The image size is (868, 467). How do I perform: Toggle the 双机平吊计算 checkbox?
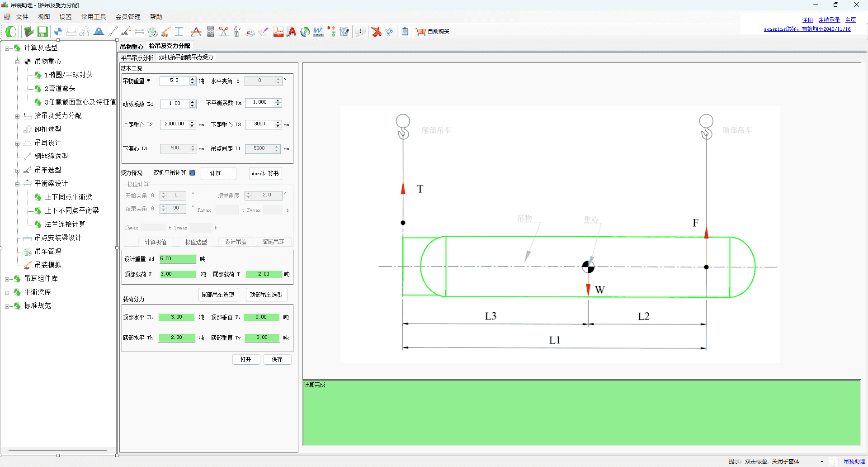pyautogui.click(x=193, y=173)
